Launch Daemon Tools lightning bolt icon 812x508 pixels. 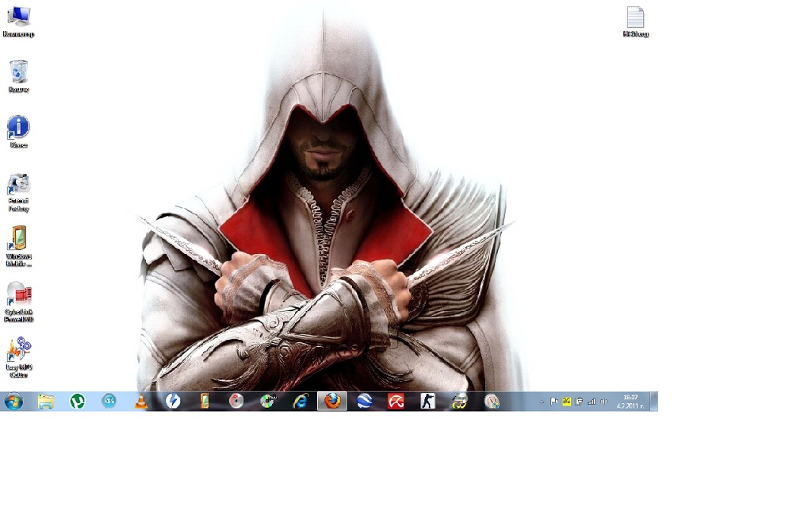pos(173,402)
